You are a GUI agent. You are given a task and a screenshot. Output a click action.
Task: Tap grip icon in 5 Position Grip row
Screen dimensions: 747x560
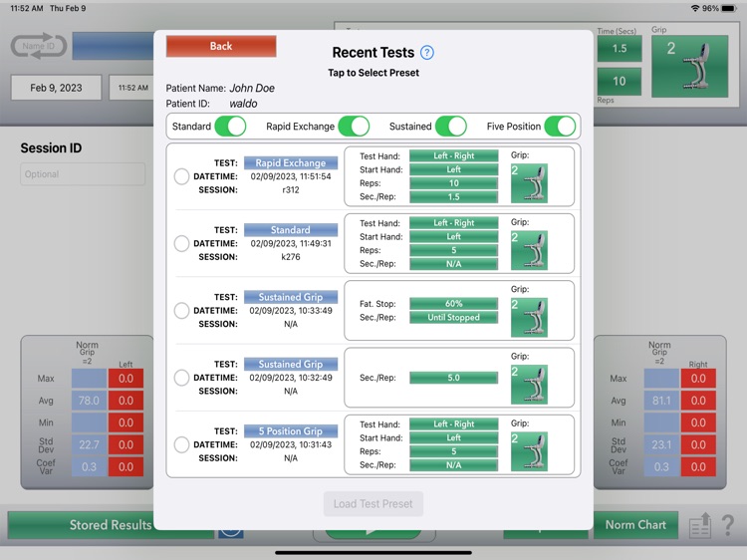[529, 451]
